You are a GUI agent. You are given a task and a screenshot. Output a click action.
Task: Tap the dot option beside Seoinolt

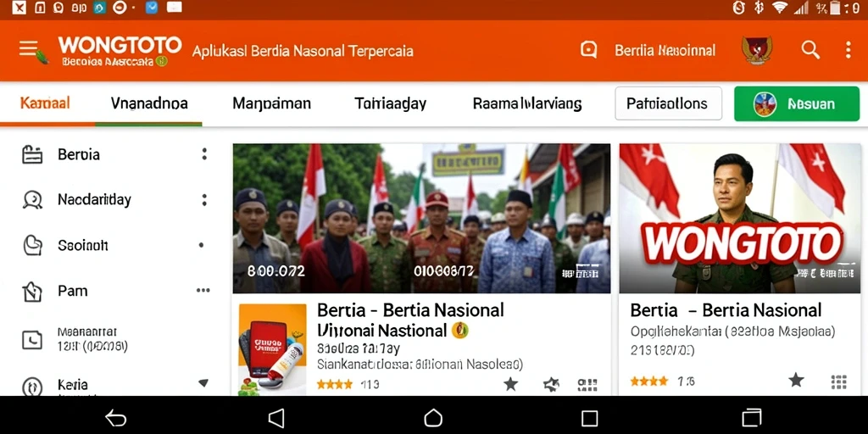point(201,245)
